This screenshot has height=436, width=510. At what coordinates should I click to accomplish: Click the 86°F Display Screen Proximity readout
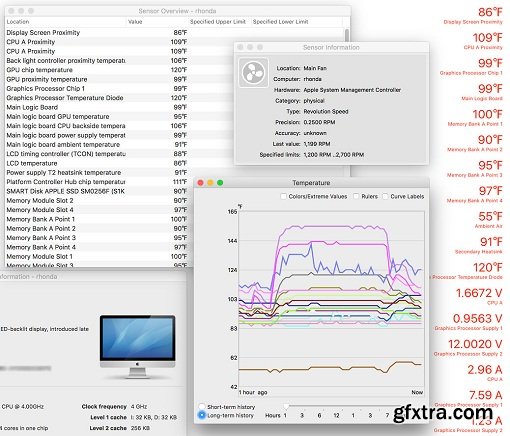tap(473, 16)
